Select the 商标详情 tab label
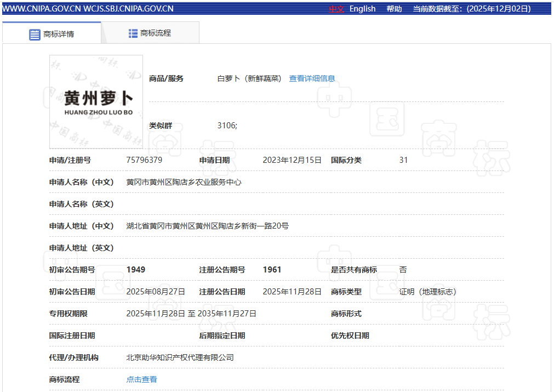This screenshot has height=392, width=554. point(59,34)
